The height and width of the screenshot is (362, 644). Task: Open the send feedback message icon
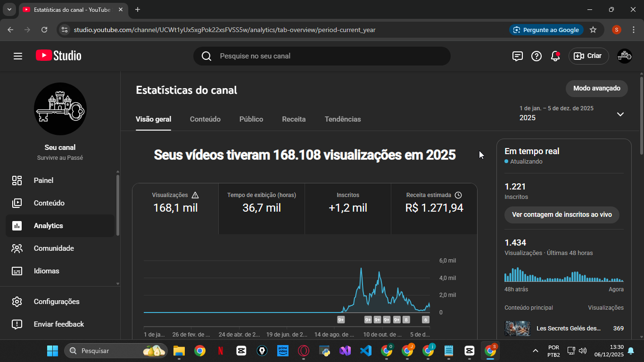point(517,56)
